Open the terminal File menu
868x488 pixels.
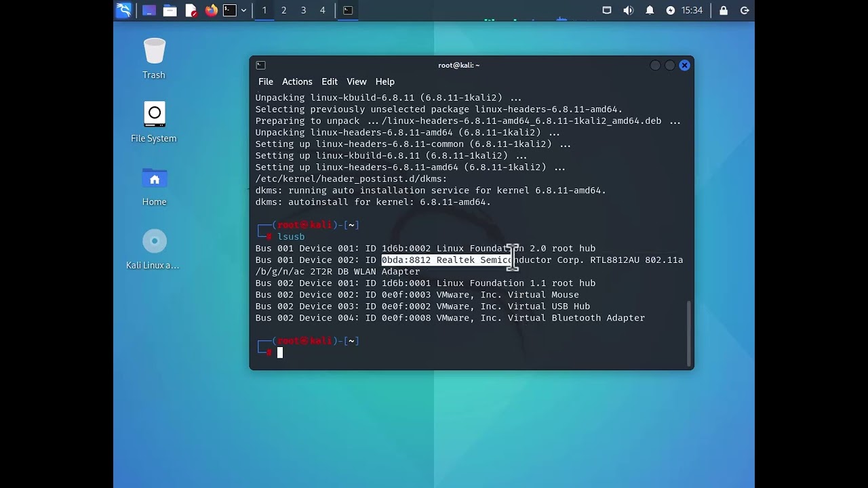266,81
